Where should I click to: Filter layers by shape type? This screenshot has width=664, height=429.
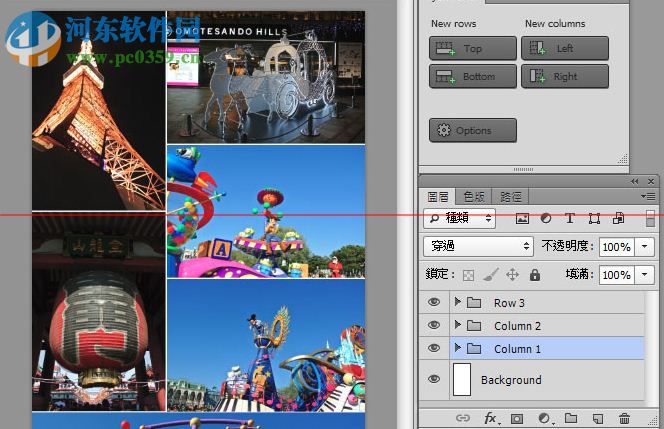594,219
